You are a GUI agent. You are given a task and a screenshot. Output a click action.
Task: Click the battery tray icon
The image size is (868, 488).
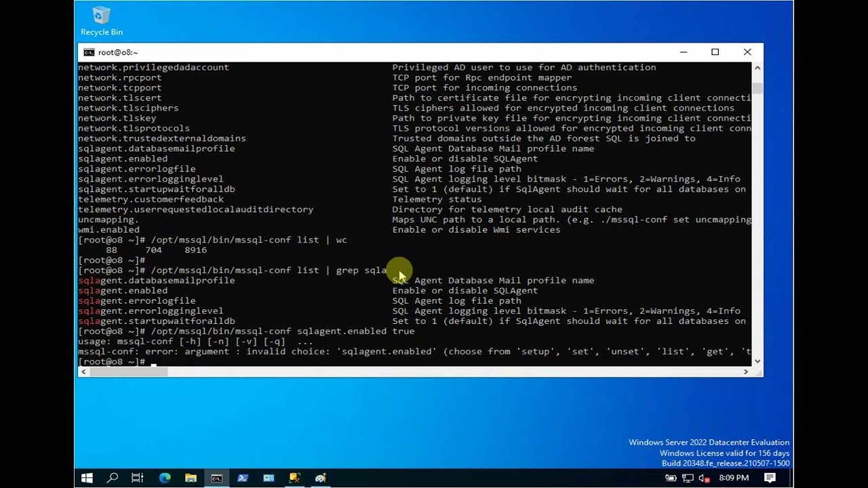click(671, 478)
